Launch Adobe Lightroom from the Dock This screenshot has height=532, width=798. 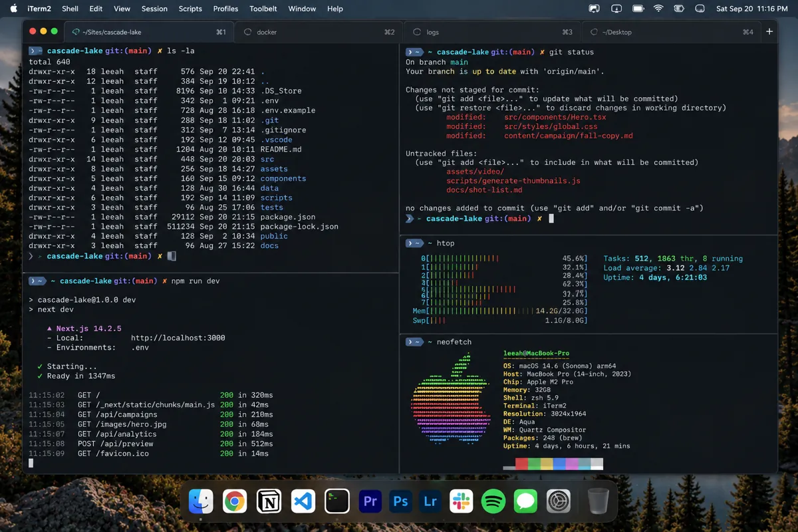pos(430,501)
